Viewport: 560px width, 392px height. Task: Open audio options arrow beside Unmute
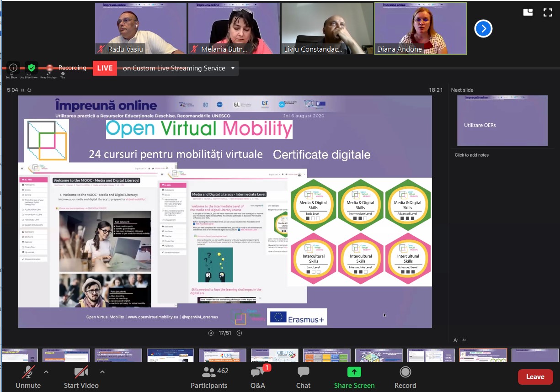[x=46, y=372]
